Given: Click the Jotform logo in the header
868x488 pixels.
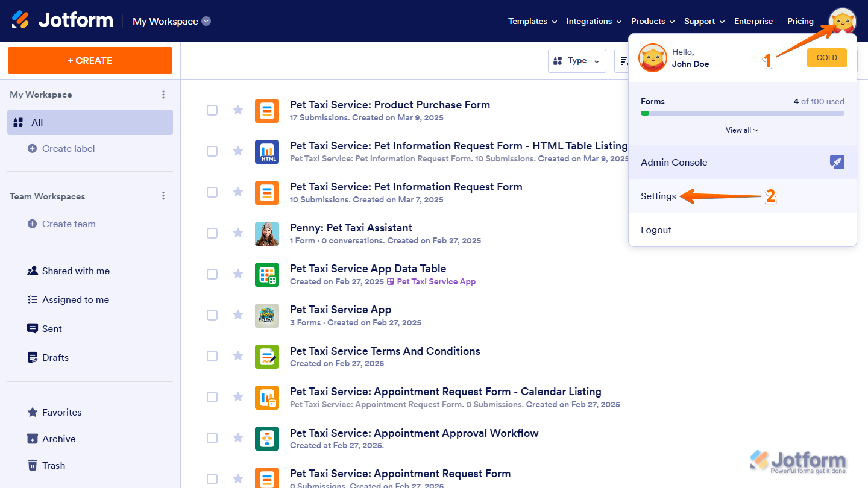Looking at the screenshot, I should pyautogui.click(x=62, y=20).
